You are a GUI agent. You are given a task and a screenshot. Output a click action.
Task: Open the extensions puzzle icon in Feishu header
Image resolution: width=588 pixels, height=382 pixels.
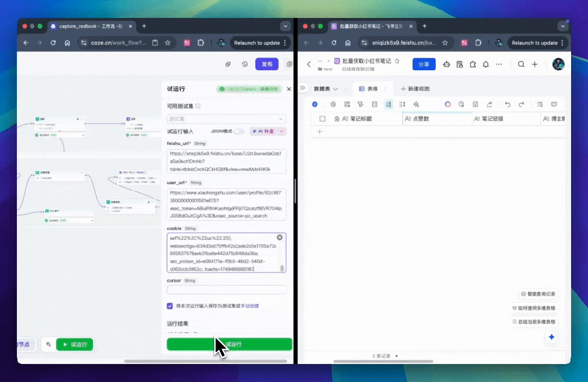coord(473,64)
